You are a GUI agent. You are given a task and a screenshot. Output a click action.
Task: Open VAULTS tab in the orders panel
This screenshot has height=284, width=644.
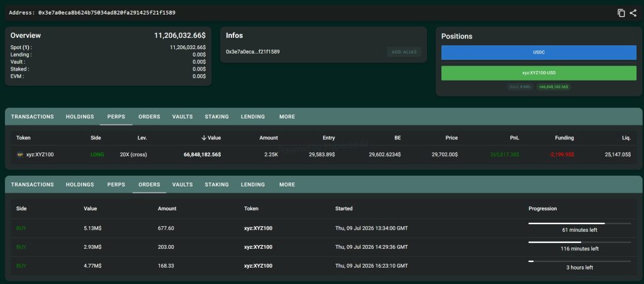tap(182, 185)
